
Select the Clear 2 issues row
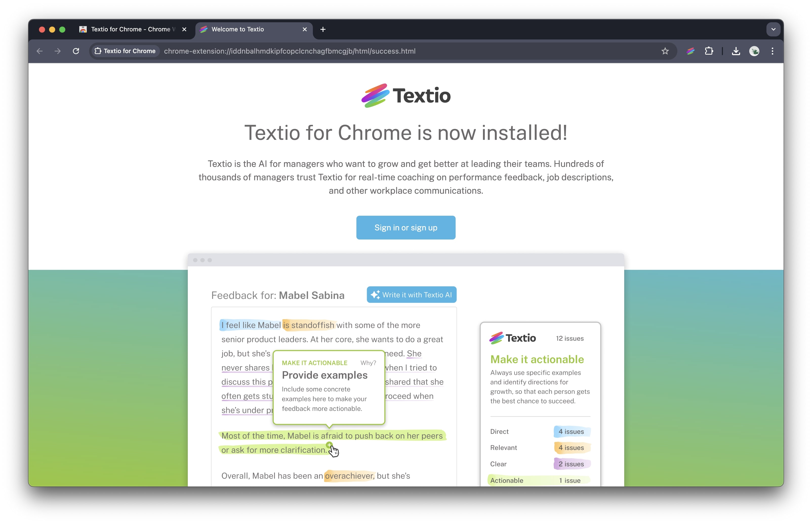[540, 464]
